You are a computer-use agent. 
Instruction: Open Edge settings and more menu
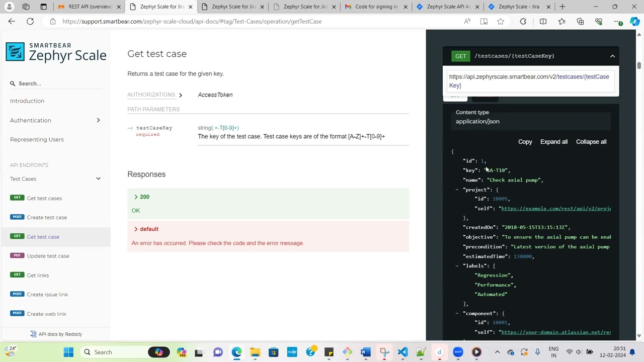click(618, 21)
